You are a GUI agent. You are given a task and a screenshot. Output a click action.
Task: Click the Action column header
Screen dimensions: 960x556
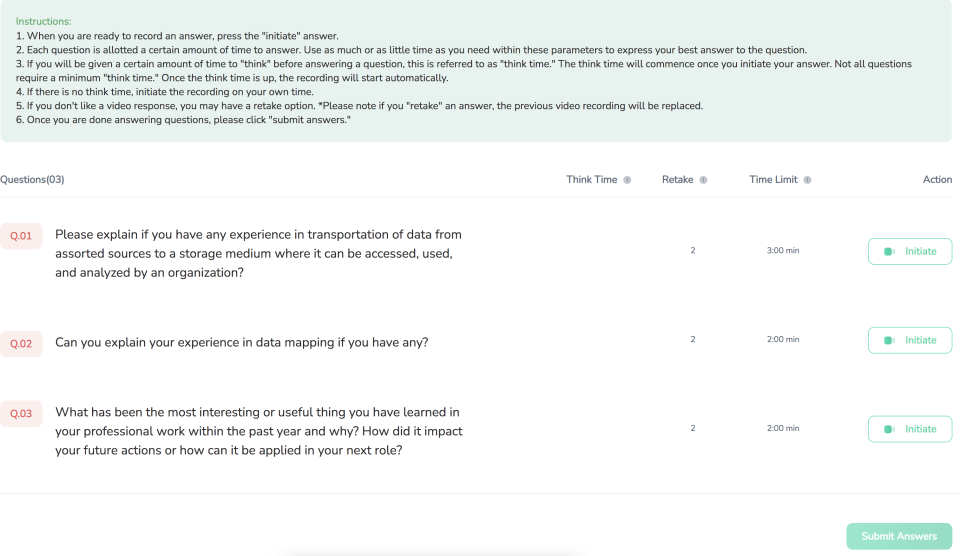(937, 180)
